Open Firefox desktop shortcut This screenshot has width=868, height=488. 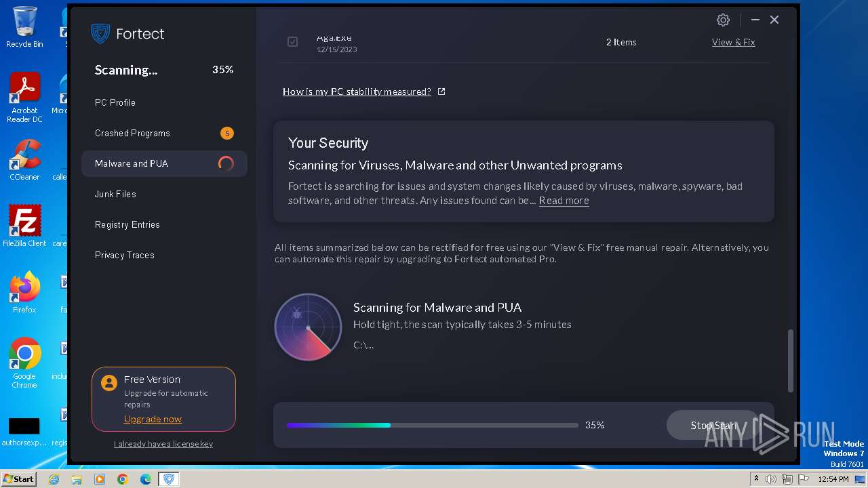24,293
